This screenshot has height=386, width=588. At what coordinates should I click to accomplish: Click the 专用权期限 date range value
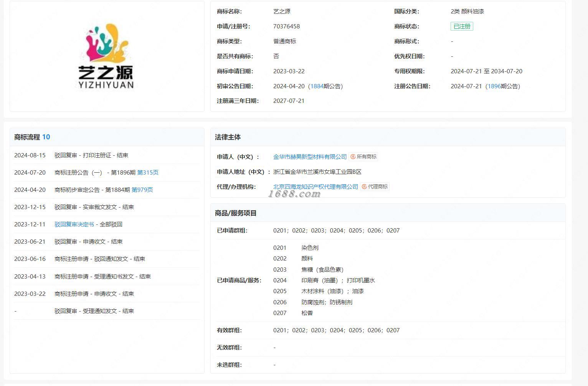486,71
